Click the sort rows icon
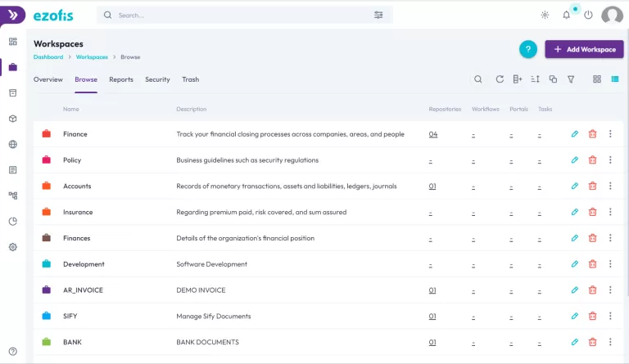629x364 pixels. pos(535,79)
